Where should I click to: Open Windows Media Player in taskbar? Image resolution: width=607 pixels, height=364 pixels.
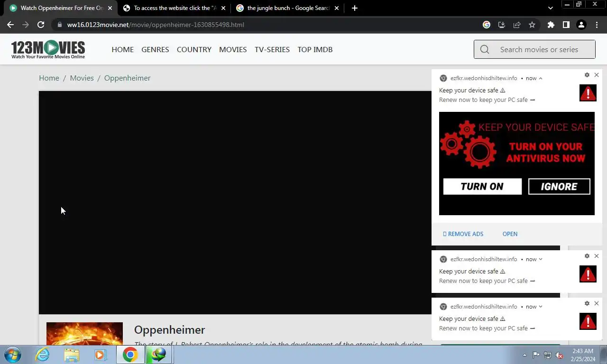(x=100, y=355)
